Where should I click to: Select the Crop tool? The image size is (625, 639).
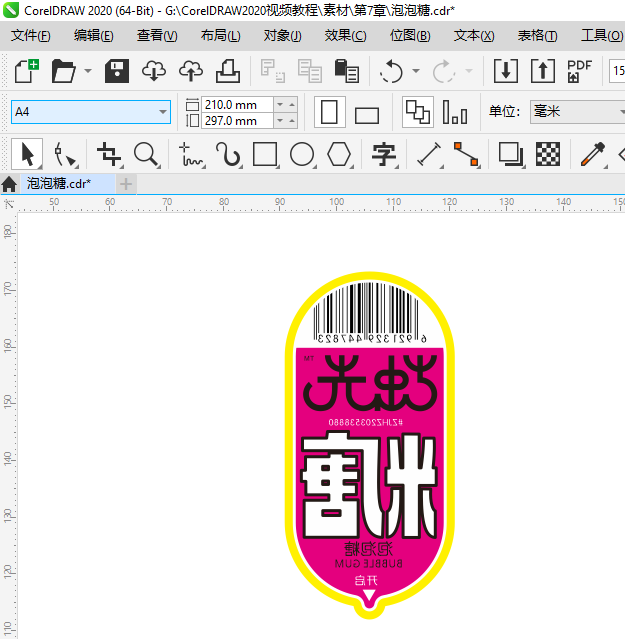pos(109,154)
